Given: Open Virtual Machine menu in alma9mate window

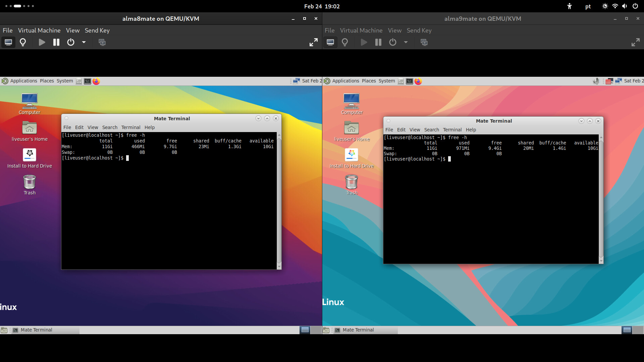Looking at the screenshot, I should (x=361, y=31).
